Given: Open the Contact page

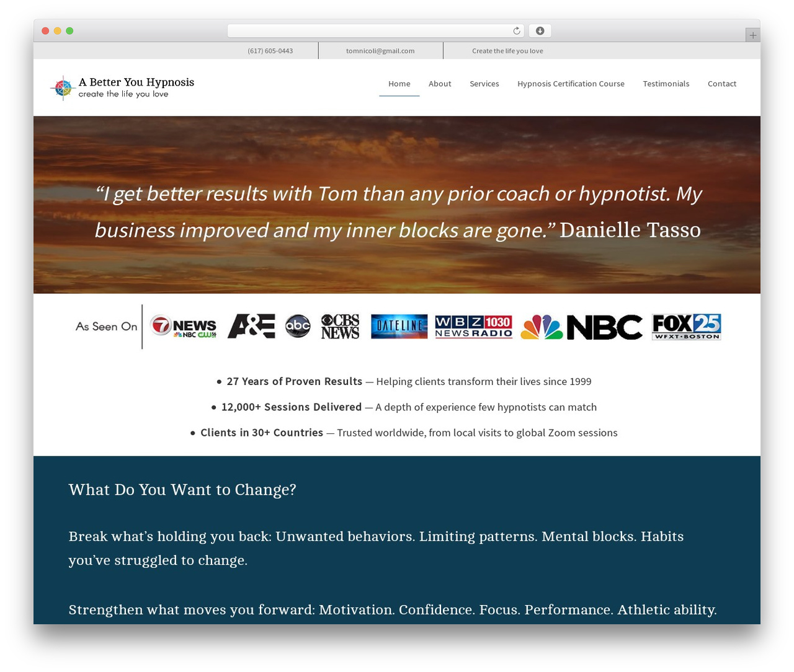Looking at the screenshot, I should coord(722,84).
